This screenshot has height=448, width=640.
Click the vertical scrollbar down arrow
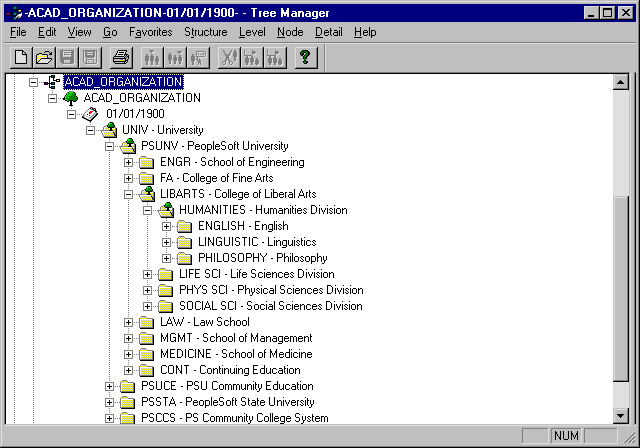621,416
